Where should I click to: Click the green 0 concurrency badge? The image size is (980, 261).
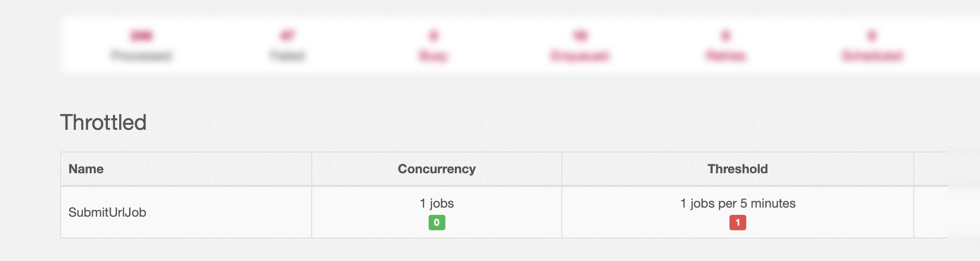click(x=437, y=223)
